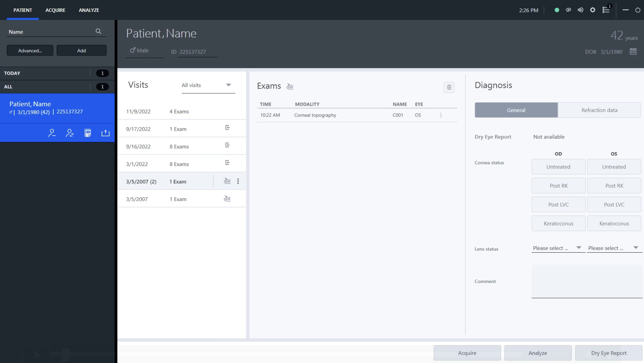Toggle the crossed-eye privacy icon
This screenshot has height=363, width=644.
coord(568,10)
